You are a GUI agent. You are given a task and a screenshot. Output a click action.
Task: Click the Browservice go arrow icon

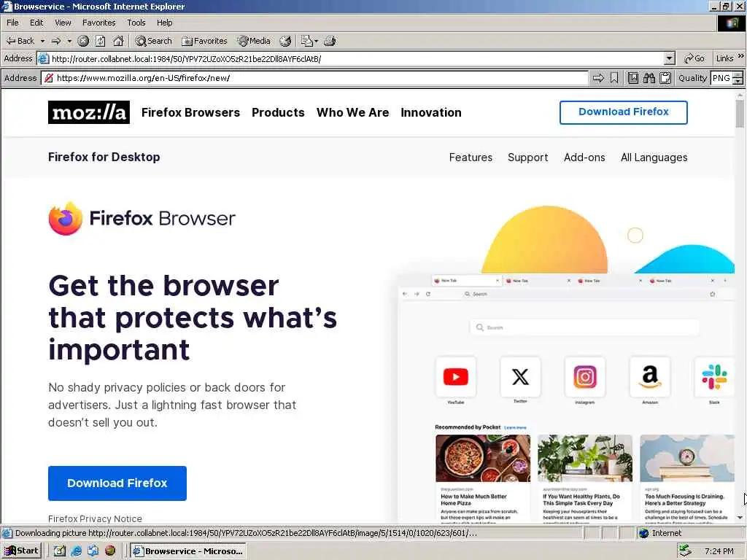point(598,78)
